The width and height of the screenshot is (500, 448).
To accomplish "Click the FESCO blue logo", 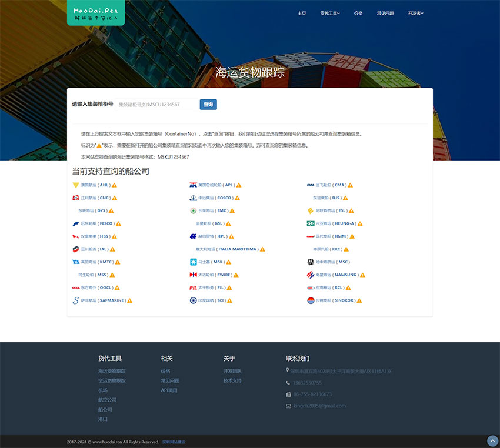I will (x=75, y=223).
